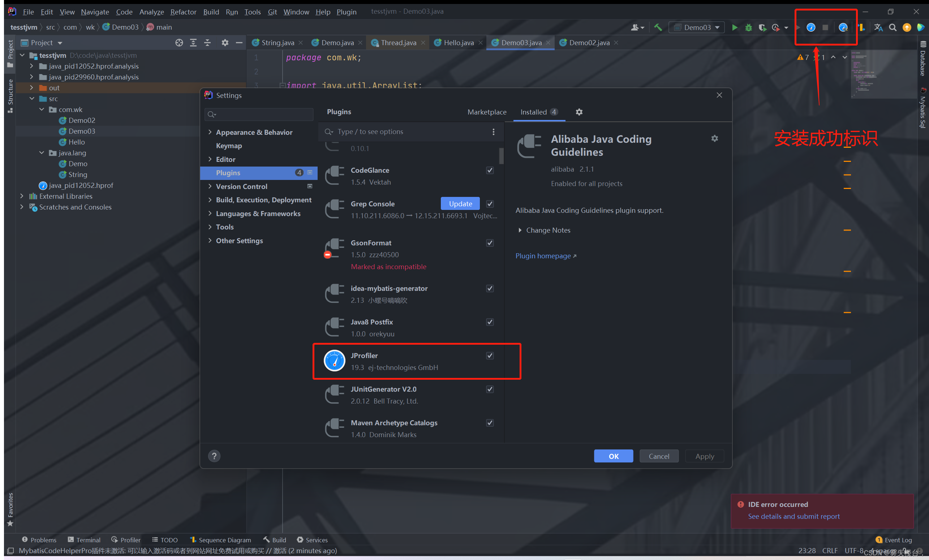Open the Refactor menu
Screen dimensions: 929x560
[183, 12]
